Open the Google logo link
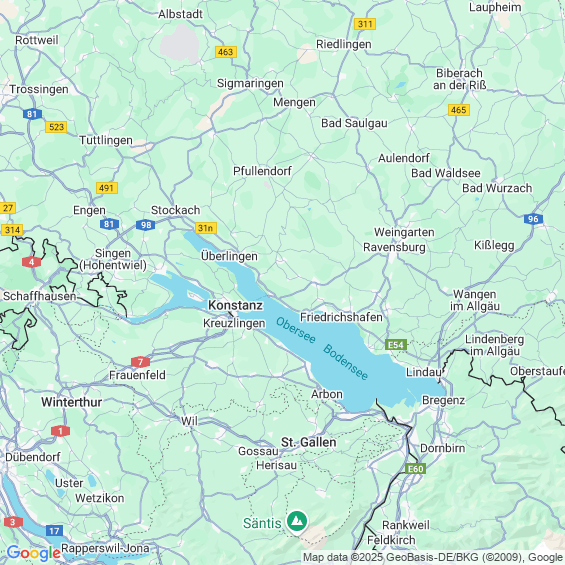 pyautogui.click(x=34, y=553)
